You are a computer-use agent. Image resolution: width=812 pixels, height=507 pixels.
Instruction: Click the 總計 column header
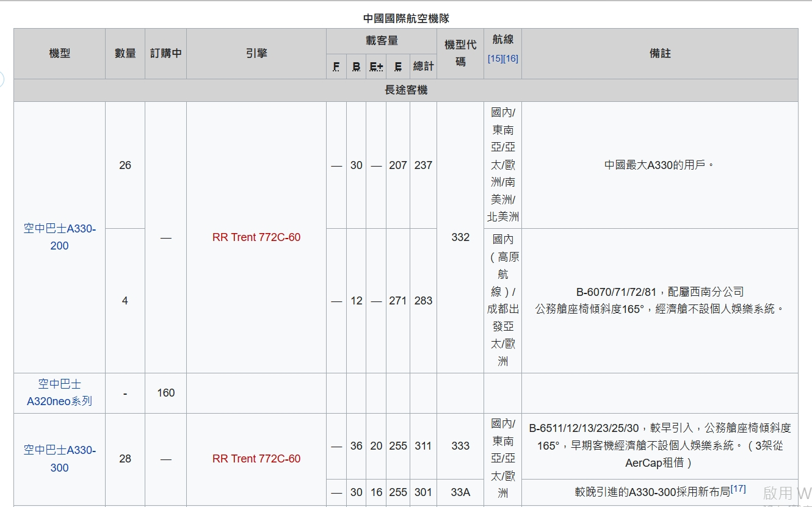(423, 67)
